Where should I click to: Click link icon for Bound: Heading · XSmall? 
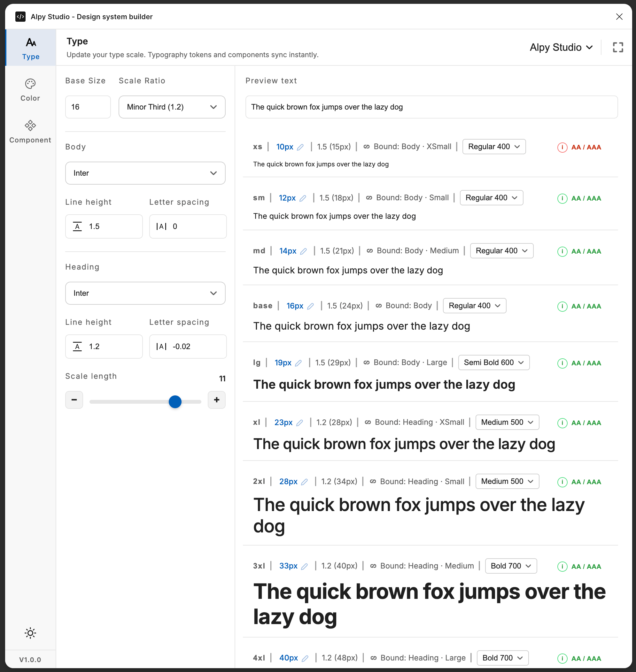(x=368, y=423)
